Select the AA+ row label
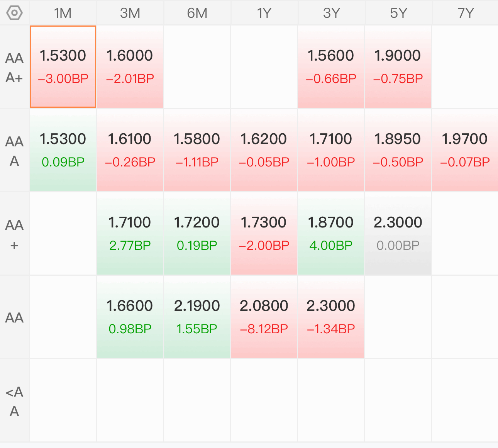The image size is (498, 448). 15,234
